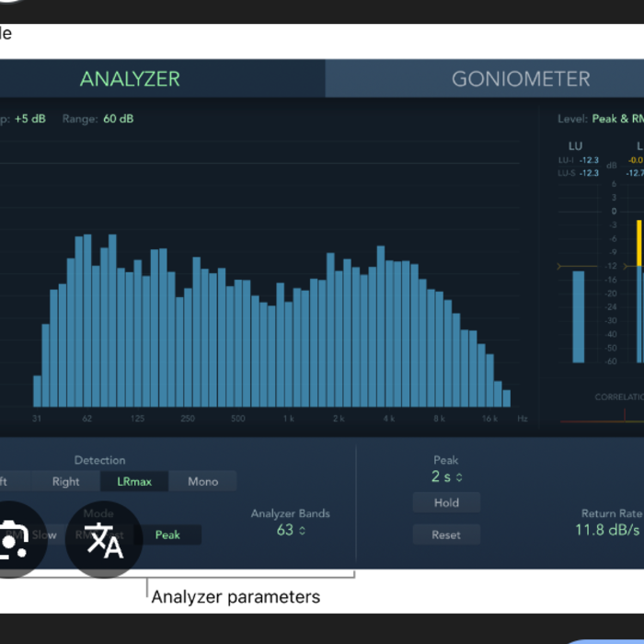
Task: Open the Analyzer Bands 63 pop-up menu
Action: pos(291,530)
